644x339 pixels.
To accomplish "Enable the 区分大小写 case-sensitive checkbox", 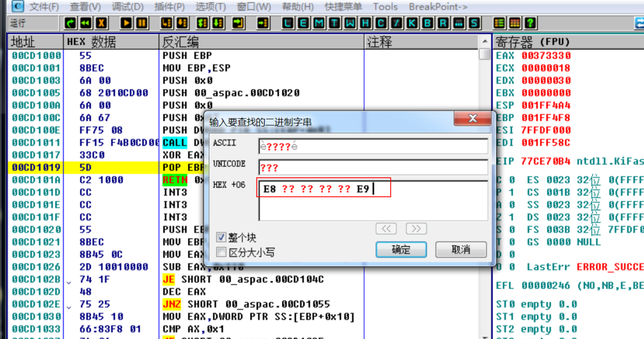I will 221,252.
